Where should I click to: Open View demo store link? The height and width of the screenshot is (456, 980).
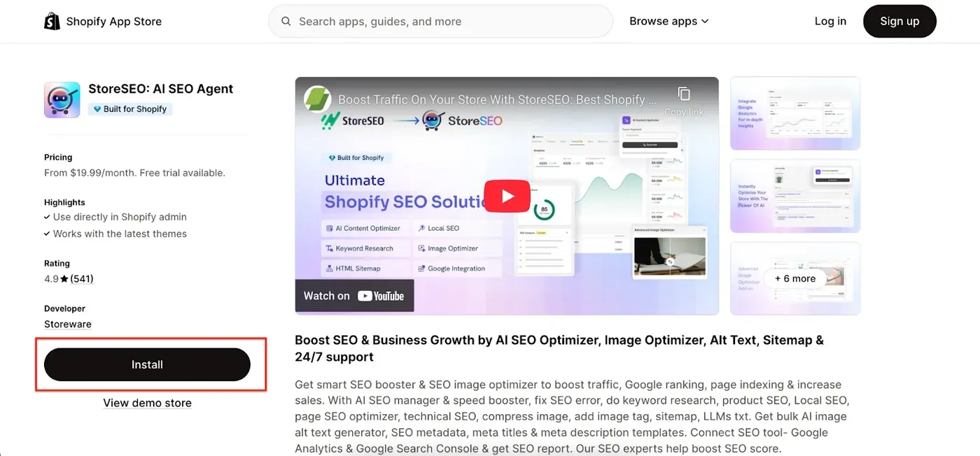coord(147,403)
